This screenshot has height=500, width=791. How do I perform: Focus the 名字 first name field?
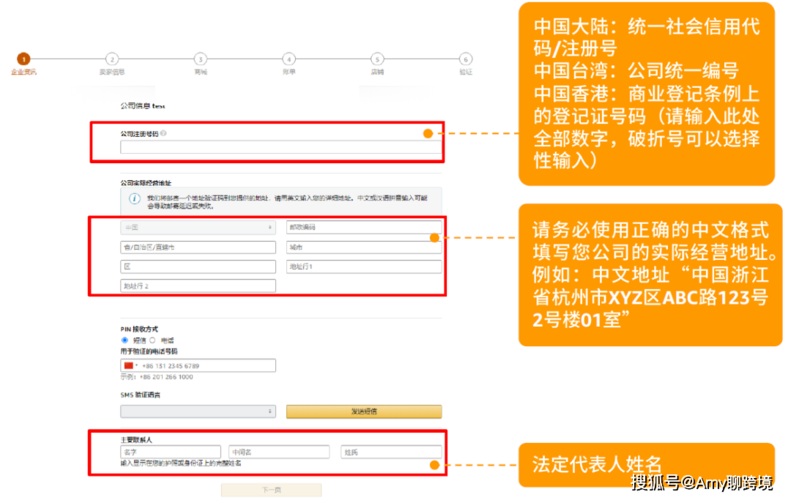tap(170, 452)
